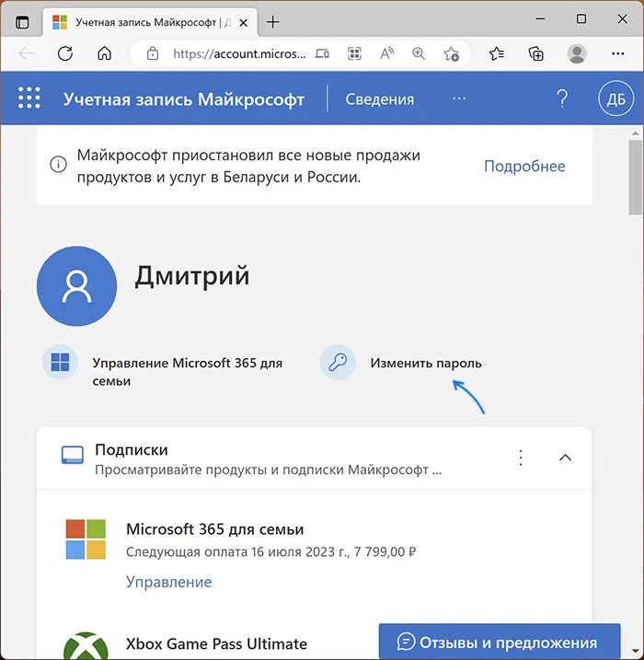Screen dimensions: 644x660
Task: Open the browser profile avatar
Action: click(577, 53)
